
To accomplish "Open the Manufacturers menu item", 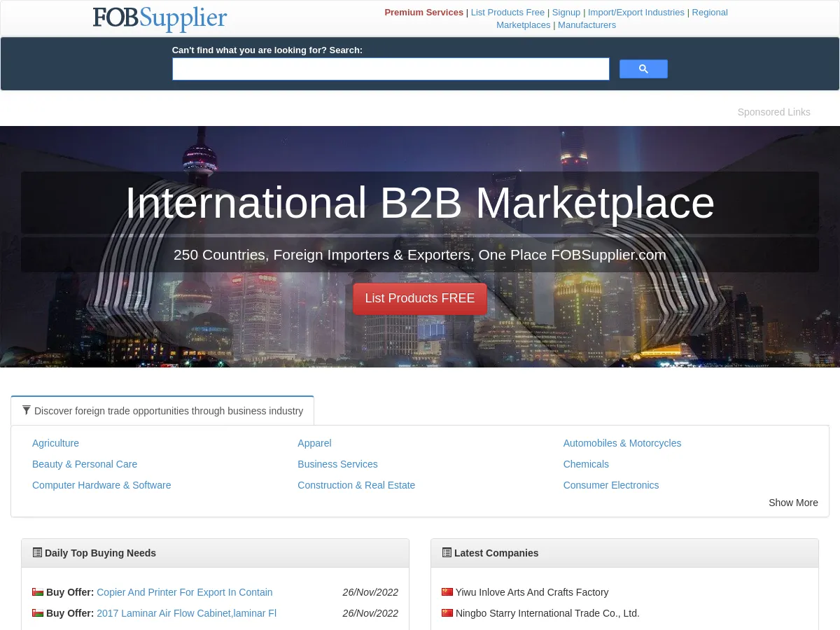I will pyautogui.click(x=587, y=24).
